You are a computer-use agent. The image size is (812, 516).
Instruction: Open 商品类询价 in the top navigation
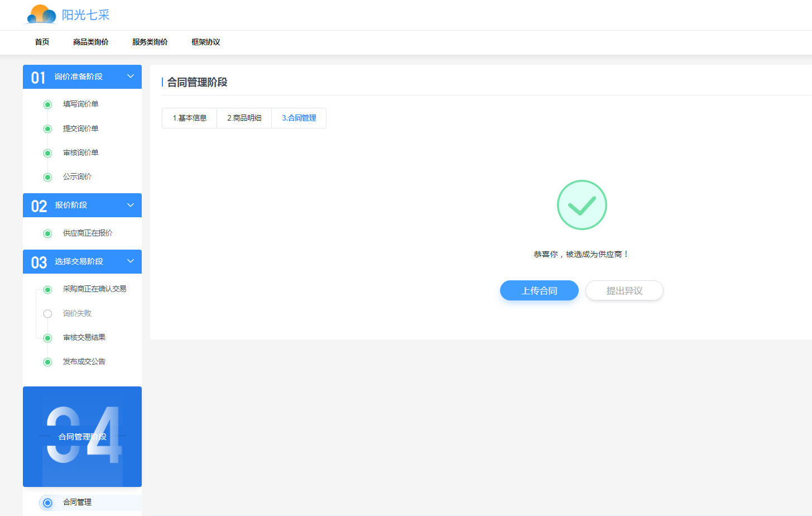tap(90, 42)
